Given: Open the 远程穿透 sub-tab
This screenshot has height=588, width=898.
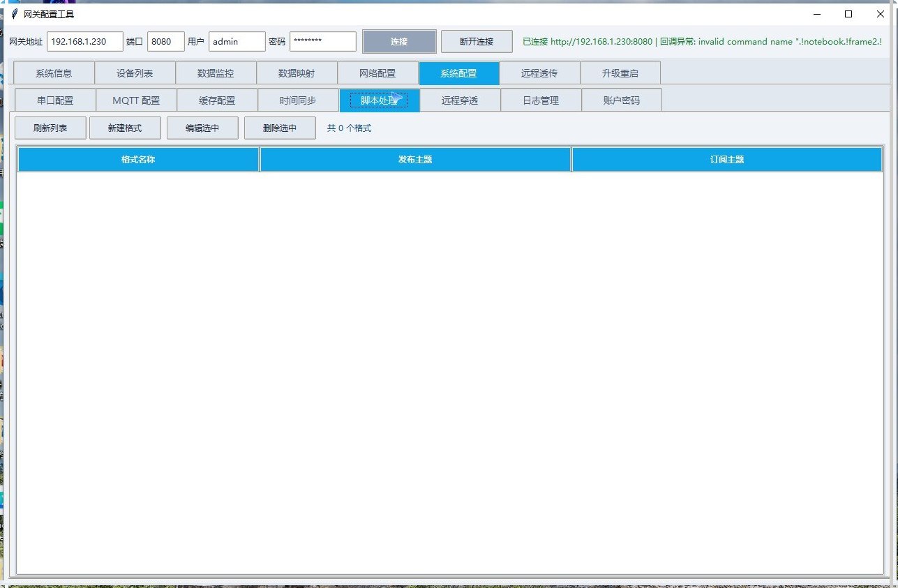Looking at the screenshot, I should coord(460,100).
